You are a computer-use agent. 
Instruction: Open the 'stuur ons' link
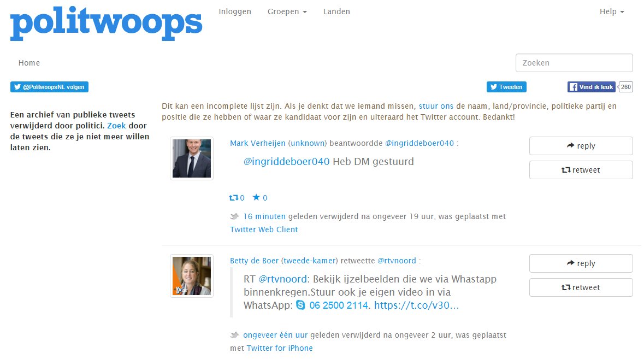[436, 106]
